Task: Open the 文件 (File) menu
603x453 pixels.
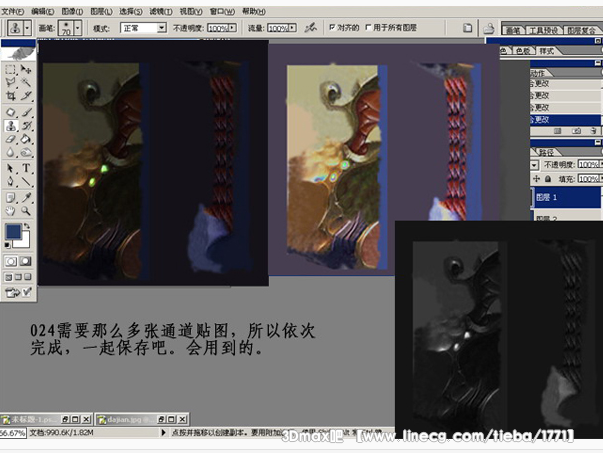Action: coord(13,12)
